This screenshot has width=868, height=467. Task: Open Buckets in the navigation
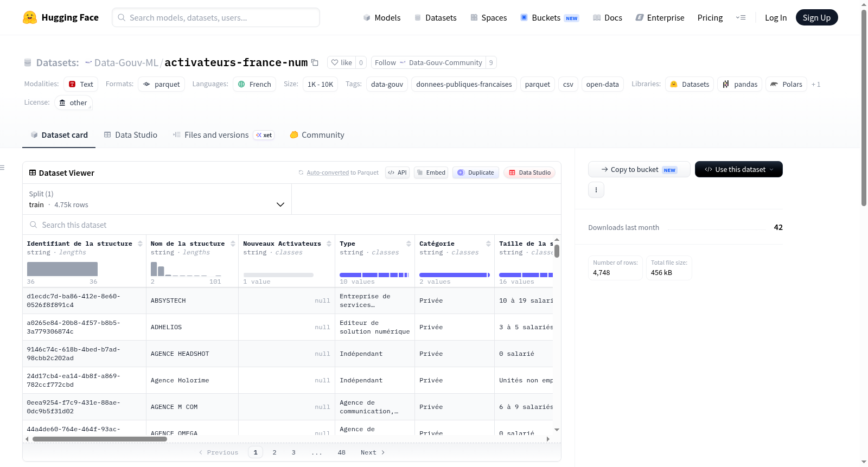click(550, 17)
